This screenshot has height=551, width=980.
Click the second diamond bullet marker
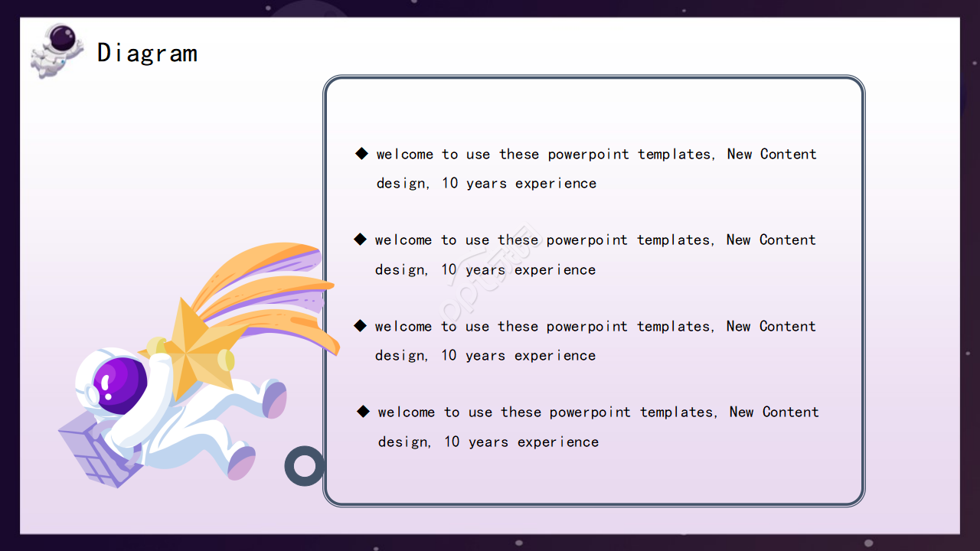click(x=360, y=240)
